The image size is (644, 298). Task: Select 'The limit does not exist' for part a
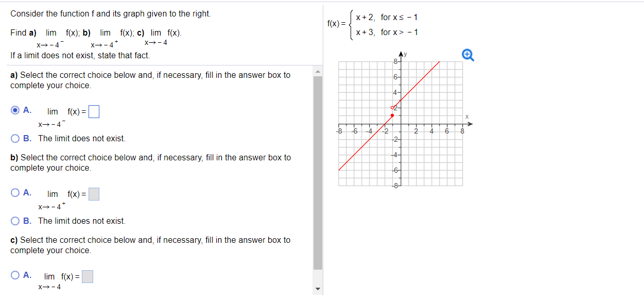[14, 138]
